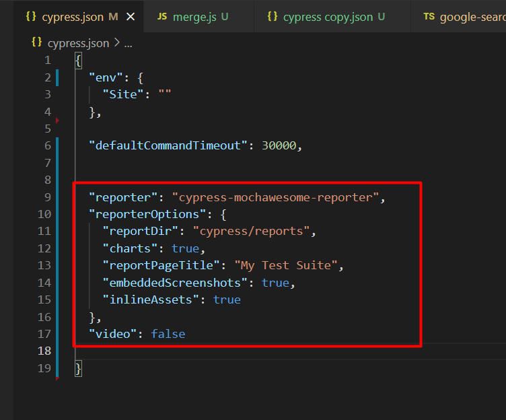Click the true value after "inlineAssets"
This screenshot has width=506, height=420.
tap(227, 300)
